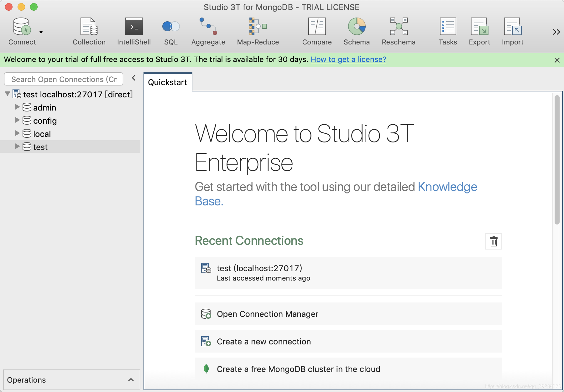Viewport: 564px width, 392px height.
Task: Select the Collection toolbar icon
Action: point(89,30)
